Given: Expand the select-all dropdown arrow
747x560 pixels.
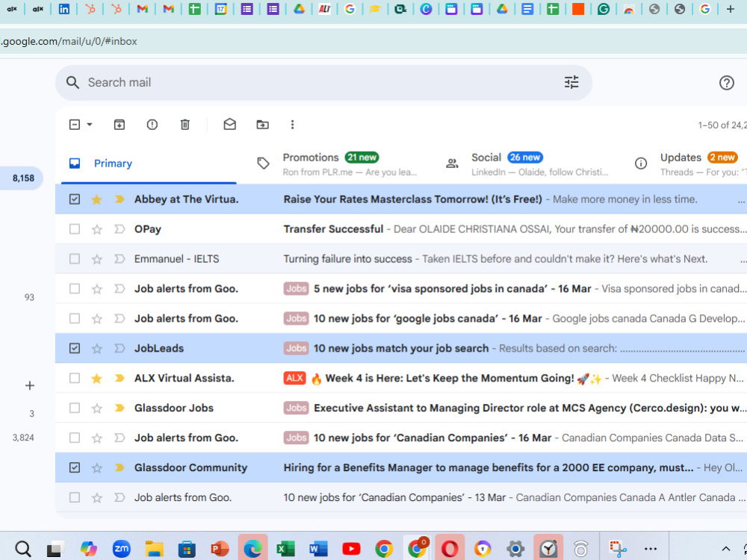Looking at the screenshot, I should pyautogui.click(x=89, y=125).
